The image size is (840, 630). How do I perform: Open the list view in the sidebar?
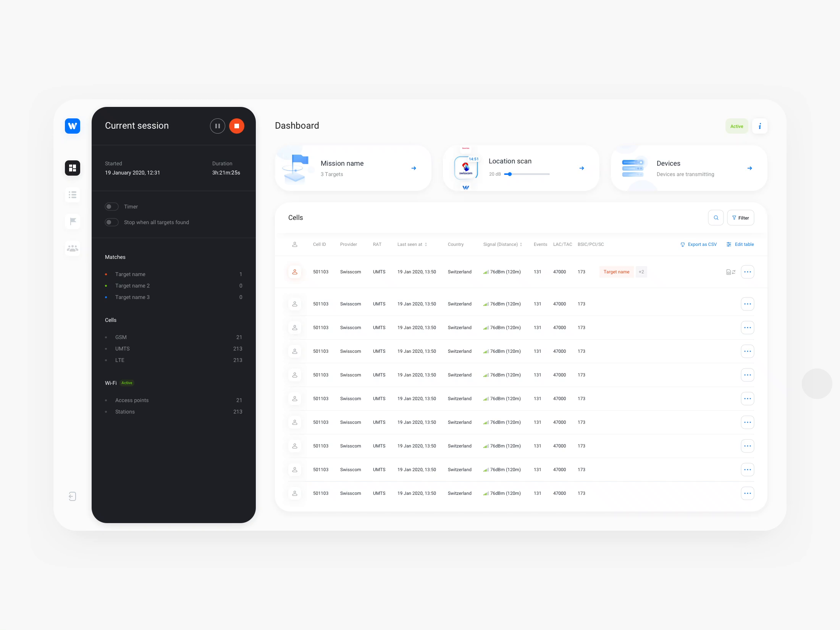73,195
